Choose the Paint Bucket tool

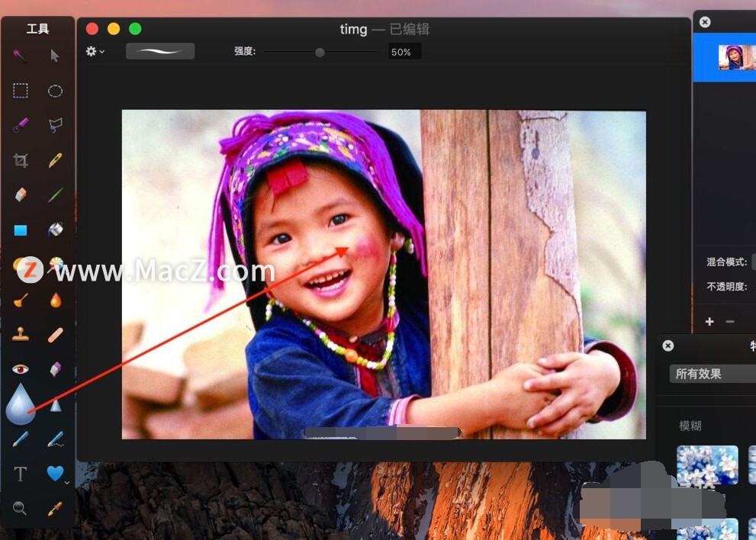(x=55, y=230)
